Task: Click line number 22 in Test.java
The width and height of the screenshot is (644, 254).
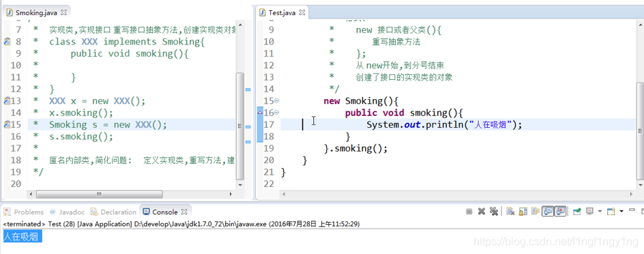Action: (268, 184)
